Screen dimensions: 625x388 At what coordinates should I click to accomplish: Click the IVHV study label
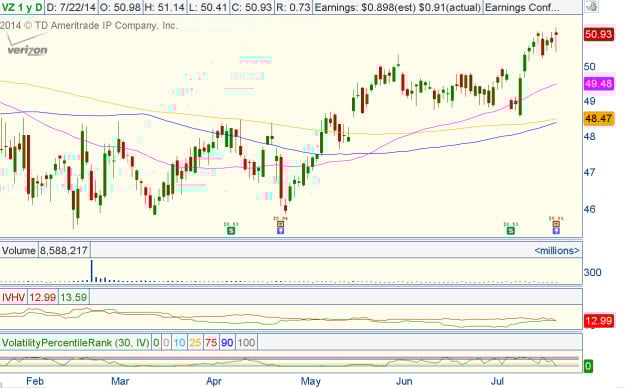click(x=14, y=297)
